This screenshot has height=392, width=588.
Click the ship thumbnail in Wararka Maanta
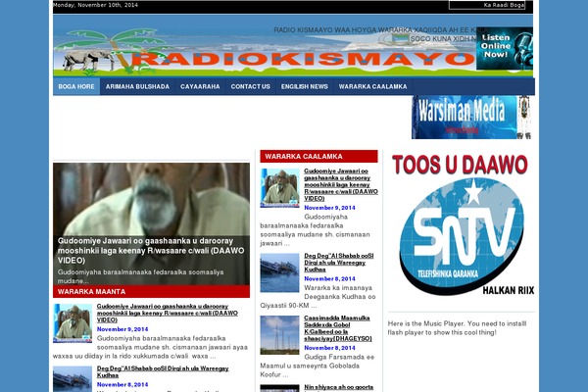click(x=73, y=379)
